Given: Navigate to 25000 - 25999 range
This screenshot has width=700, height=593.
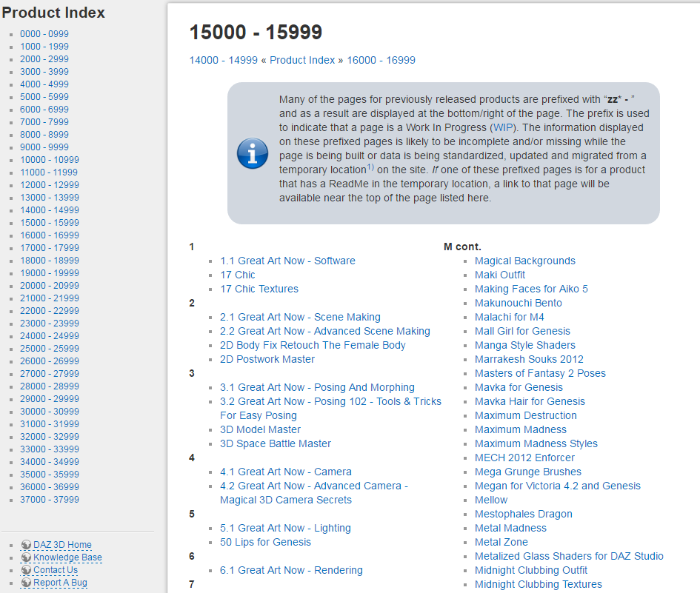Looking at the screenshot, I should pos(50,349).
